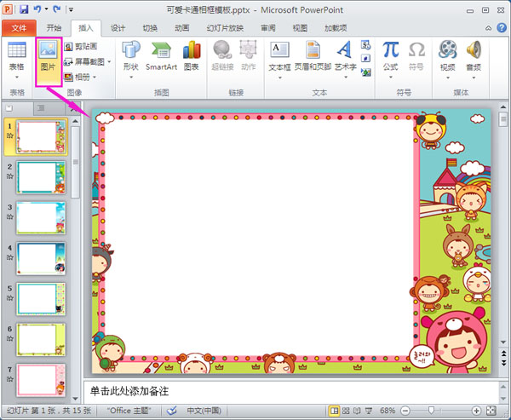Switch to the 设计 (Design) ribbon tab

click(x=118, y=28)
